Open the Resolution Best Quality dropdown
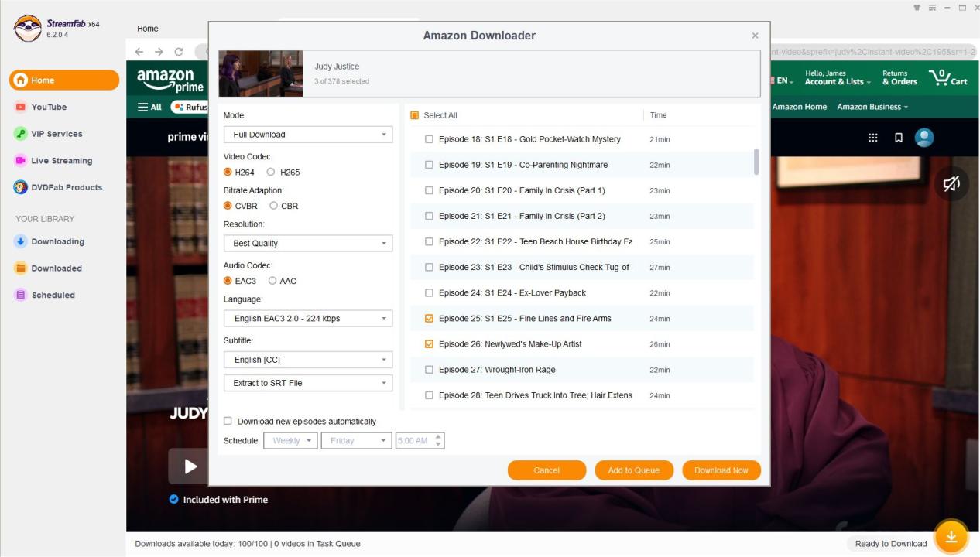The image size is (980, 557). coord(308,243)
